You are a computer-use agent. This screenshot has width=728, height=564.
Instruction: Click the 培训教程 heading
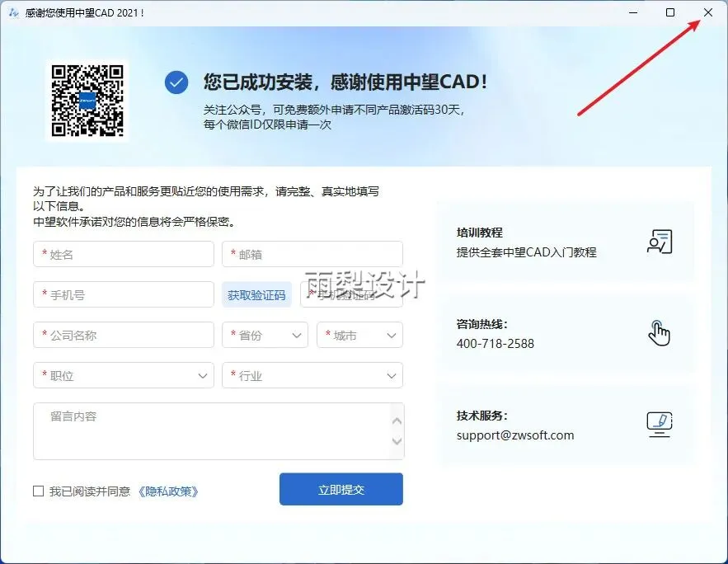coord(480,232)
